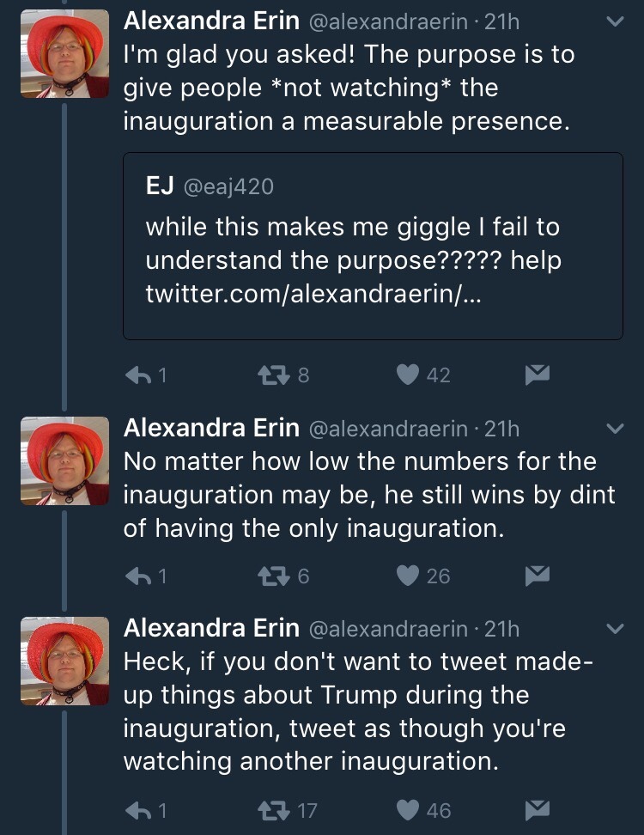Like the "Heck, if you don't" tweet

pyautogui.click(x=410, y=809)
